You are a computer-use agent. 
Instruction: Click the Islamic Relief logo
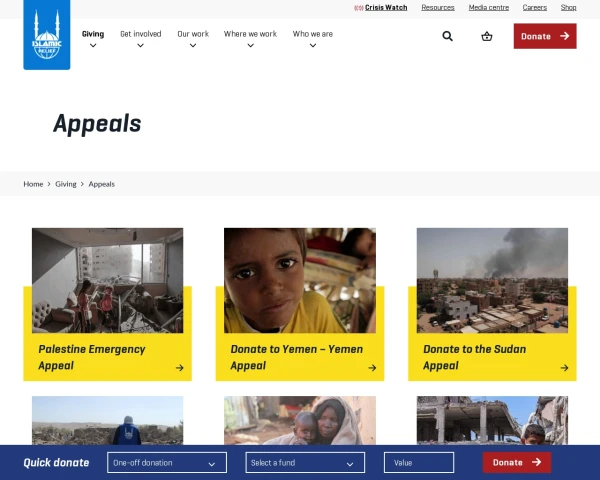[47, 34]
